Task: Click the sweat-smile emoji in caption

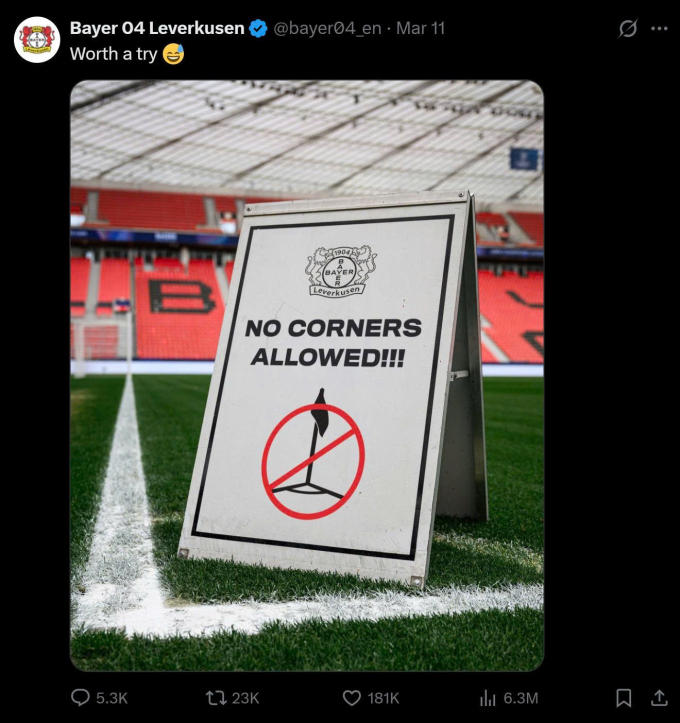Action: point(173,54)
